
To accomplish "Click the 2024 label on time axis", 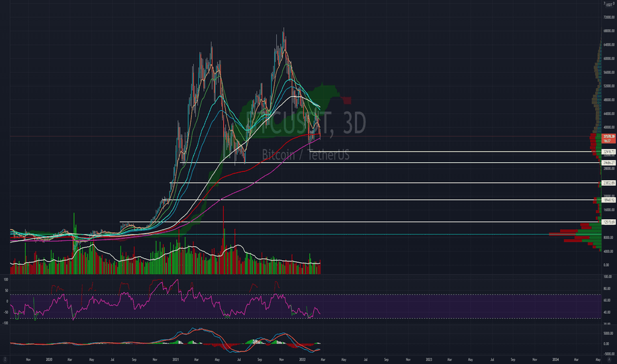I will (x=555, y=359).
